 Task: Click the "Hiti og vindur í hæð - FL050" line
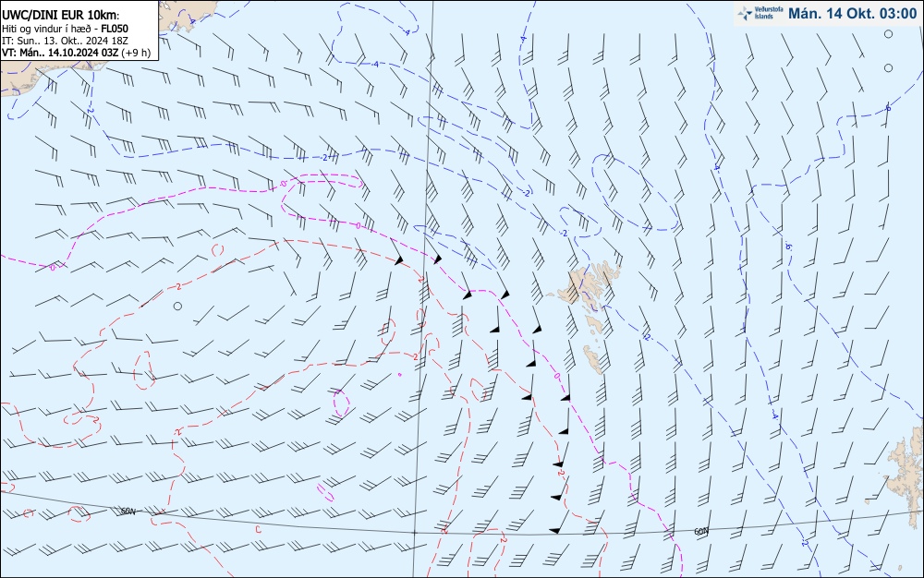tap(65, 29)
